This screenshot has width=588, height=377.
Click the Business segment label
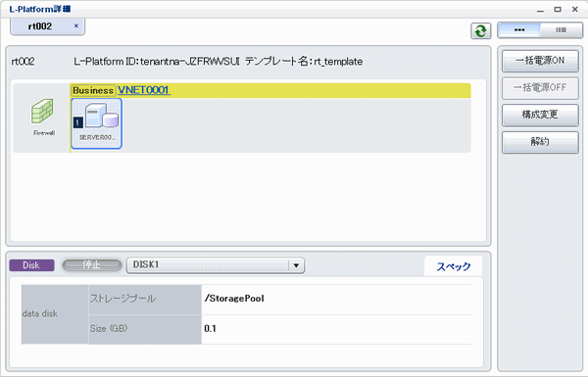pyautogui.click(x=93, y=91)
